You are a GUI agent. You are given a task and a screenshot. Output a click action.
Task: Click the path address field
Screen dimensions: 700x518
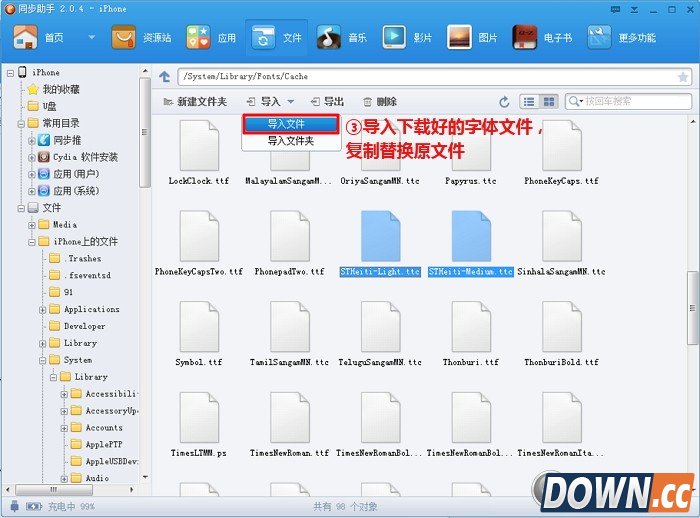434,77
